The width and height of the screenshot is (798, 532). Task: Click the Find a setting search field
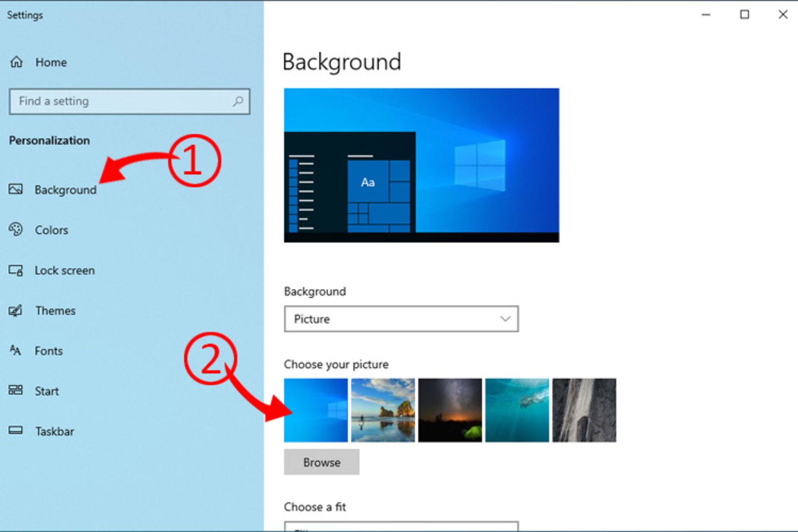click(x=130, y=101)
